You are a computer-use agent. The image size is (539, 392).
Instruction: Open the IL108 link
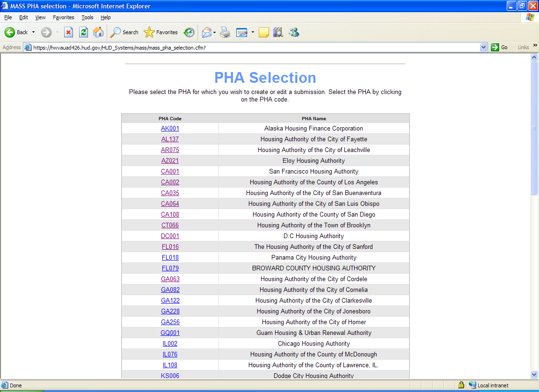170,365
